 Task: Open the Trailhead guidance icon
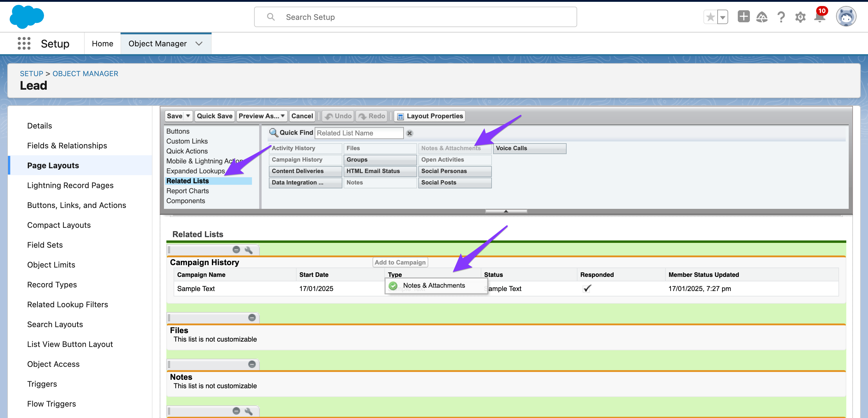pos(762,17)
